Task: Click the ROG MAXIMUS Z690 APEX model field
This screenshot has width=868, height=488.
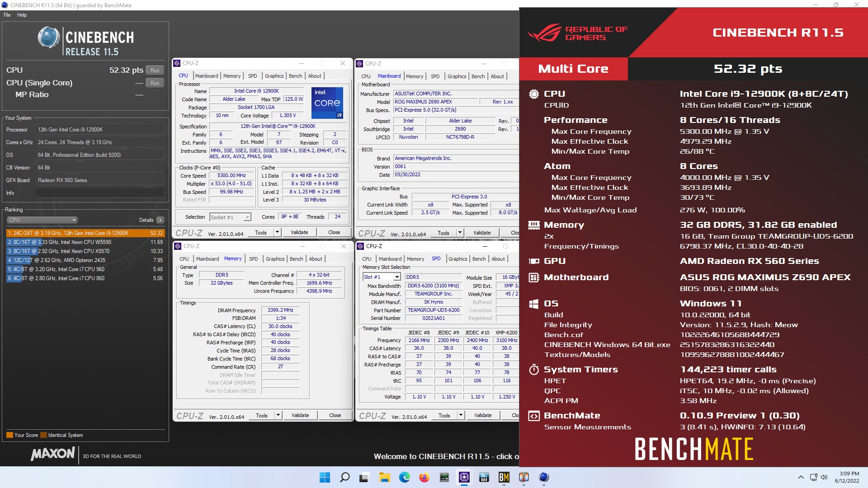Action: point(436,102)
